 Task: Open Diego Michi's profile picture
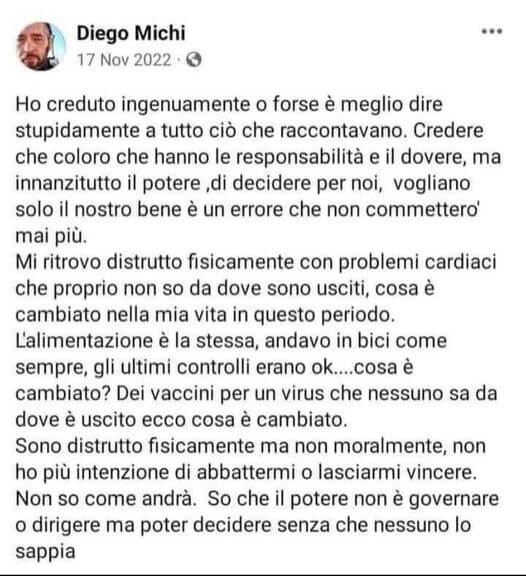tap(41, 46)
